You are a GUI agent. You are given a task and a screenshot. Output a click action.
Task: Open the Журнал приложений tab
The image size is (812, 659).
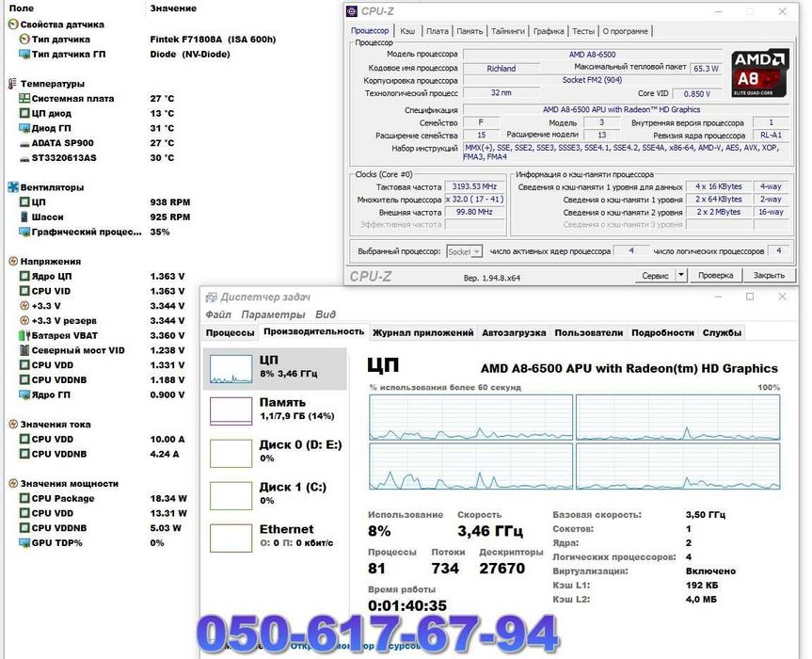pos(422,332)
